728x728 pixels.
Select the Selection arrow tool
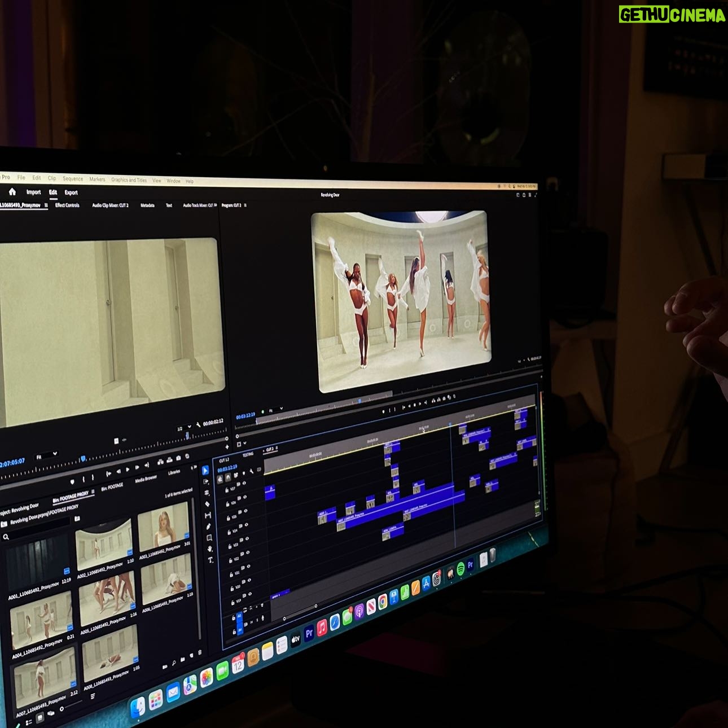click(x=205, y=470)
